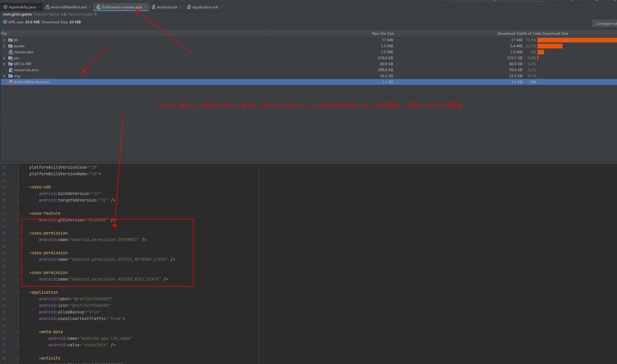Click the AndroidManifest.xml icon in file list
Screen dimensions: 617x364
coord(10,82)
